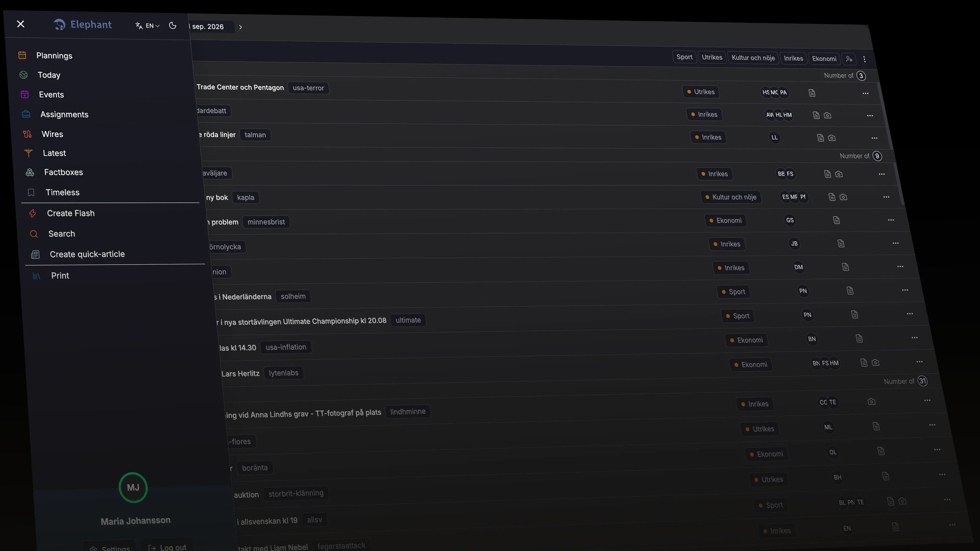Screen dimensions: 980x551
Task: Click the HS MC PA assignee avatars
Action: tap(775, 92)
